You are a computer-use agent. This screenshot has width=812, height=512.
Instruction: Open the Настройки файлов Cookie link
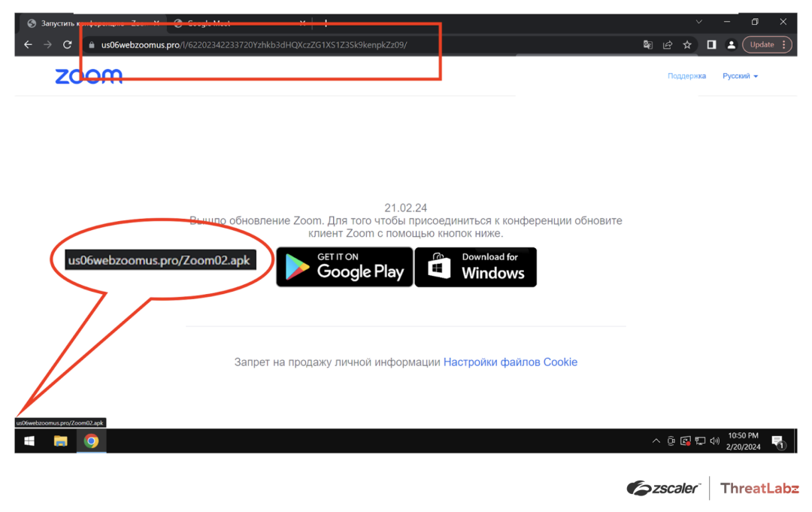(x=510, y=362)
